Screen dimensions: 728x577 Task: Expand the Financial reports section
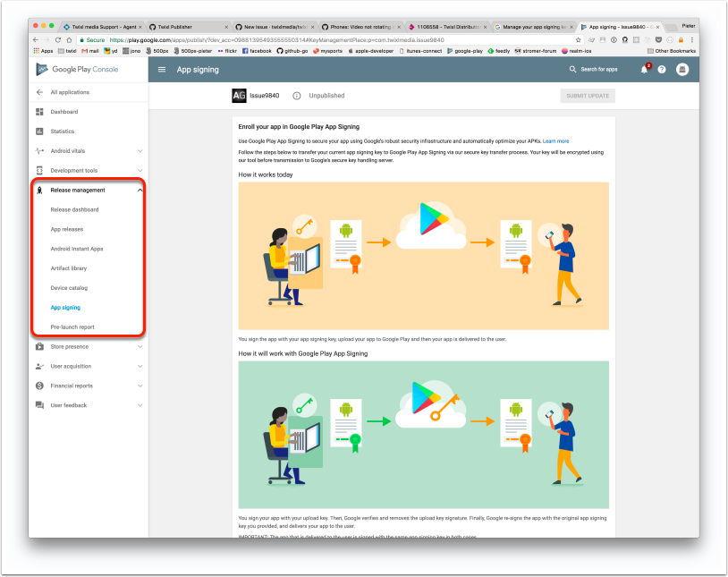point(140,386)
